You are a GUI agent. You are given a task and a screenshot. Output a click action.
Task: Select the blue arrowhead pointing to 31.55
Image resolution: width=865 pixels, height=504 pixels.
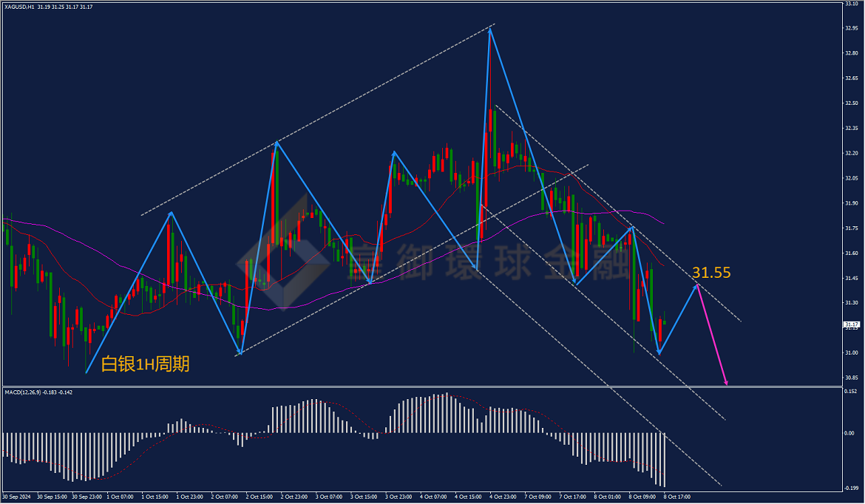tap(696, 286)
